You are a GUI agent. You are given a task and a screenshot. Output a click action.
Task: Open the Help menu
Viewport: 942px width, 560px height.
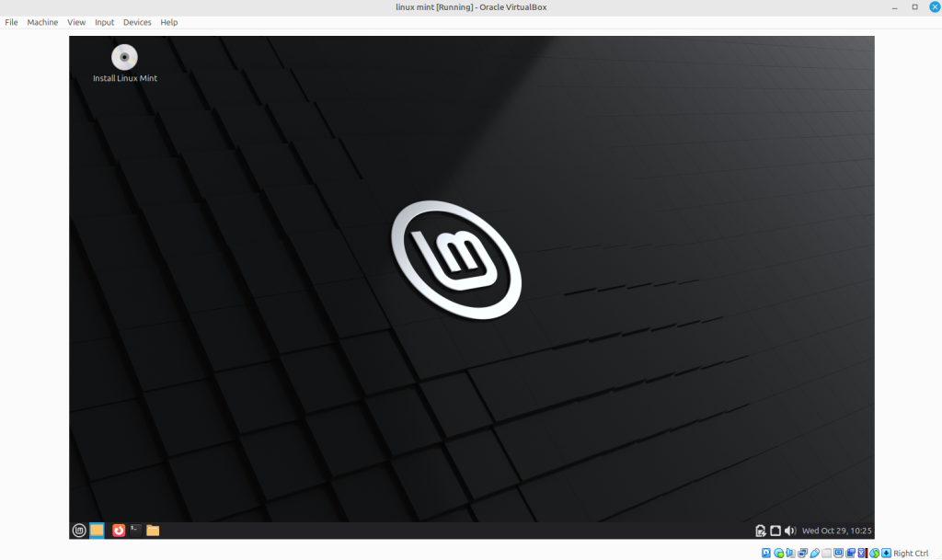point(169,22)
